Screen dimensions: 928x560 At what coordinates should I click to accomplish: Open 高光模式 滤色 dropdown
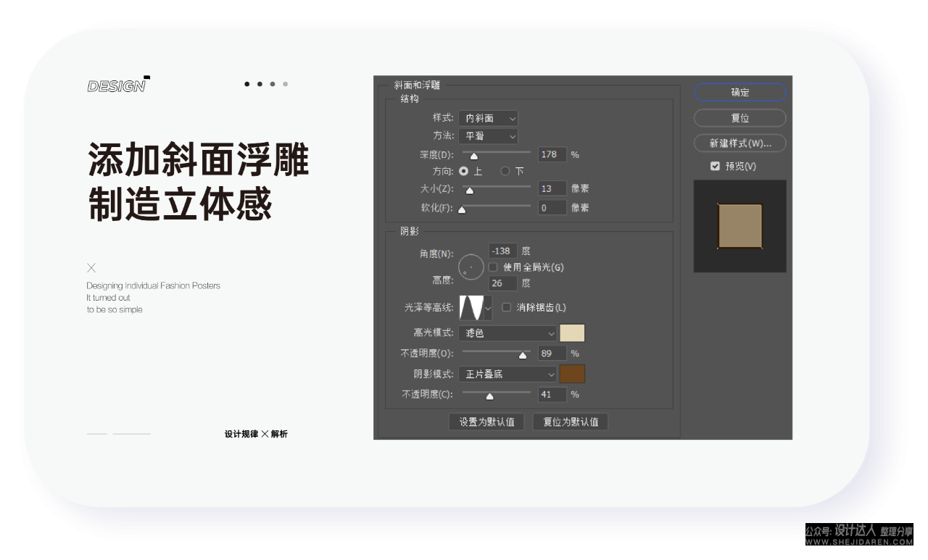(x=508, y=333)
